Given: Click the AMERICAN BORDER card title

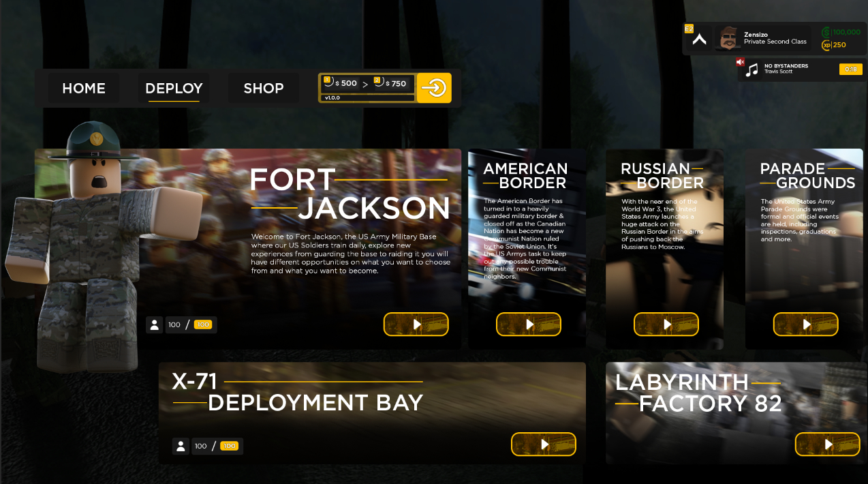Looking at the screenshot, I should click(525, 175).
